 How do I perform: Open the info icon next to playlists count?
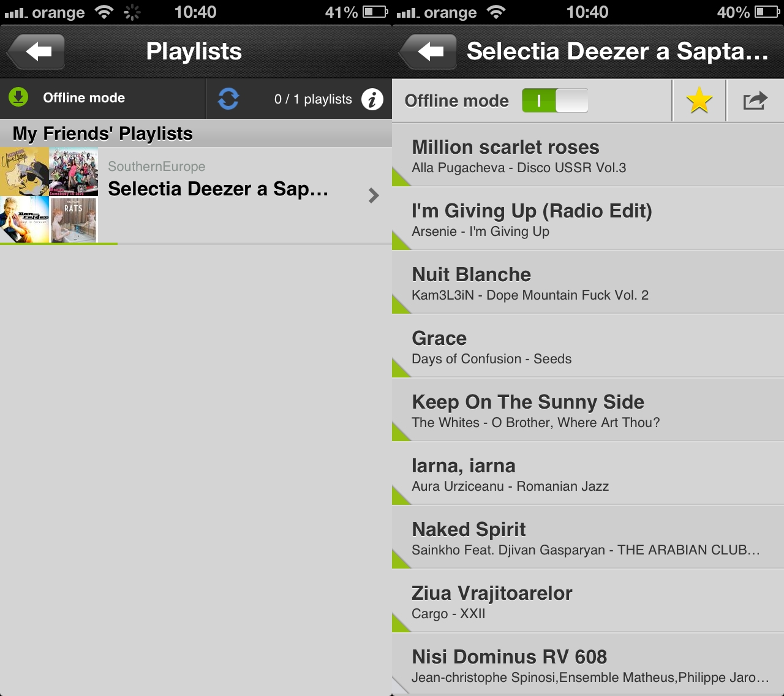pos(372,99)
